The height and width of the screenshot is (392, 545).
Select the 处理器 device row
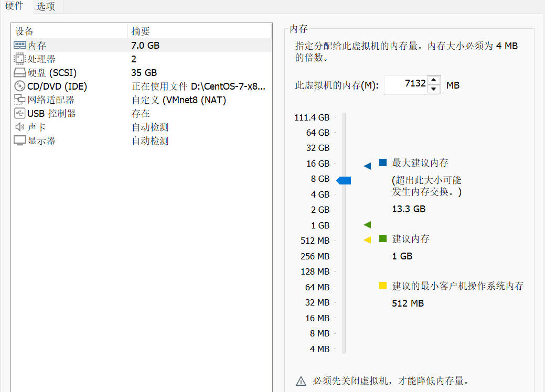[142, 59]
